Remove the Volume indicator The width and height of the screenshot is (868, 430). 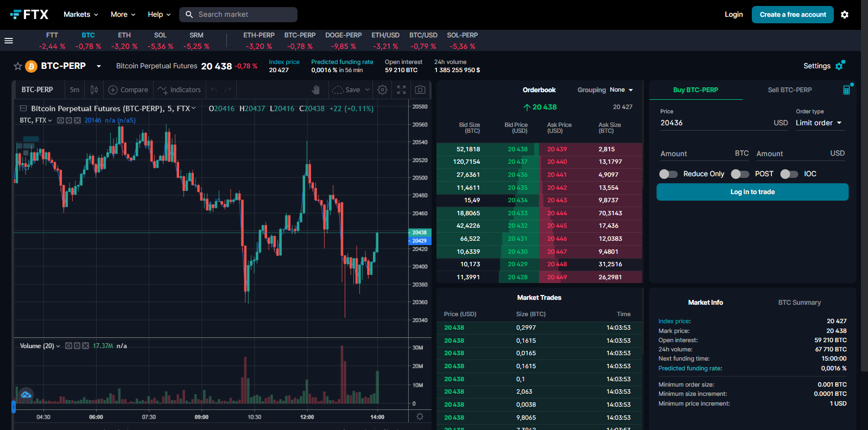[85, 345]
